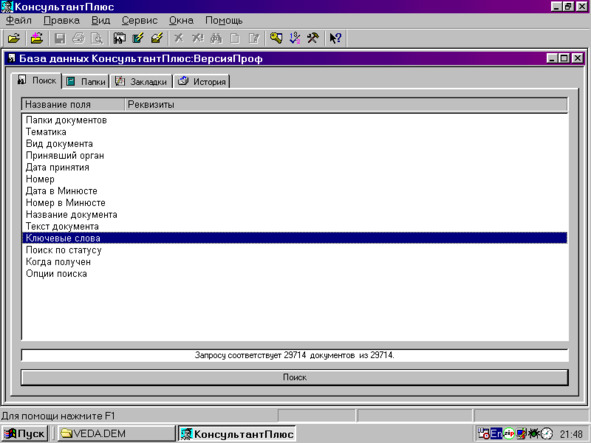Click the hammer tools settings icon
This screenshot has width=591, height=443.
pyautogui.click(x=313, y=38)
